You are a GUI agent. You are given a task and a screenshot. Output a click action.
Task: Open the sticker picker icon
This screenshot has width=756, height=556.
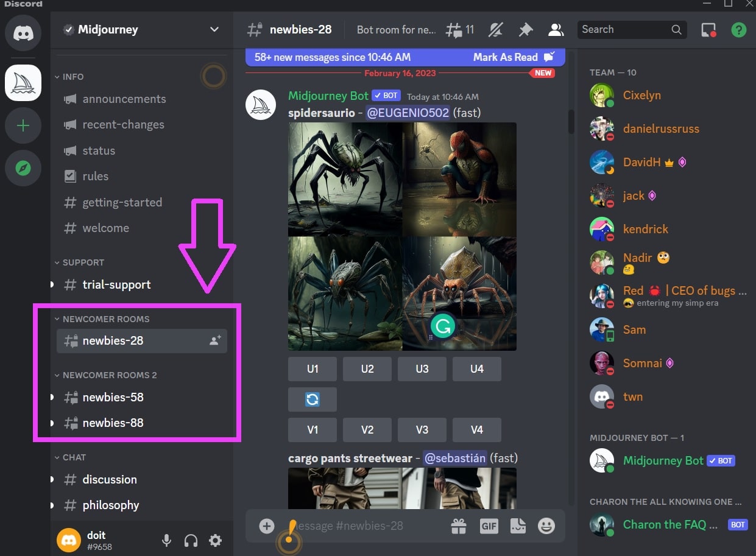[x=518, y=526]
